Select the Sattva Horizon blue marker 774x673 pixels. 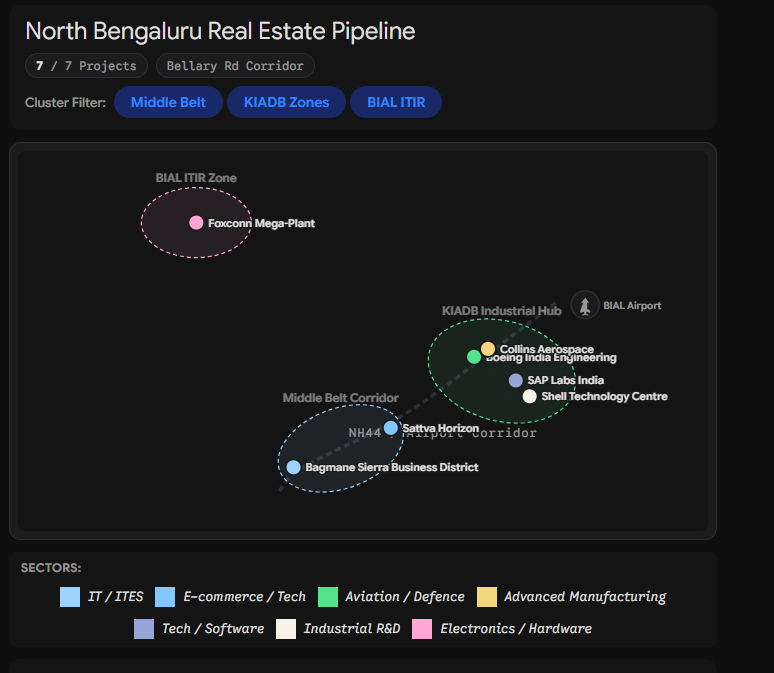pos(390,428)
